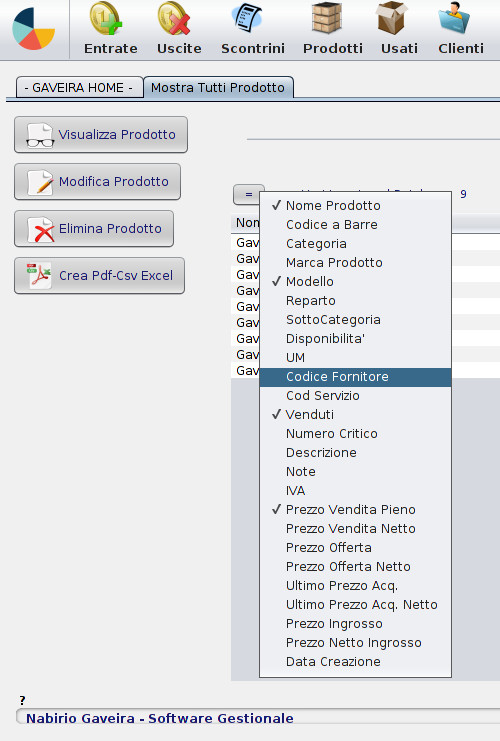Click the question mark help icon
Image resolution: width=500 pixels, height=741 pixels.
tap(22, 700)
